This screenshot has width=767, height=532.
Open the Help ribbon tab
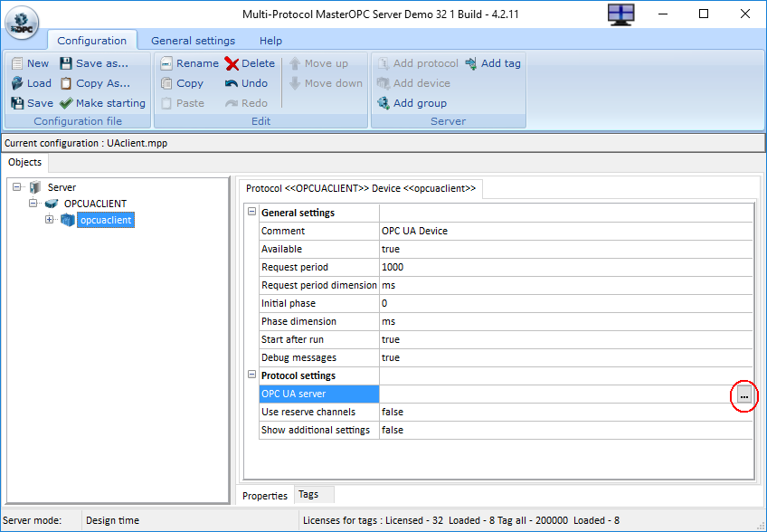[x=270, y=41]
